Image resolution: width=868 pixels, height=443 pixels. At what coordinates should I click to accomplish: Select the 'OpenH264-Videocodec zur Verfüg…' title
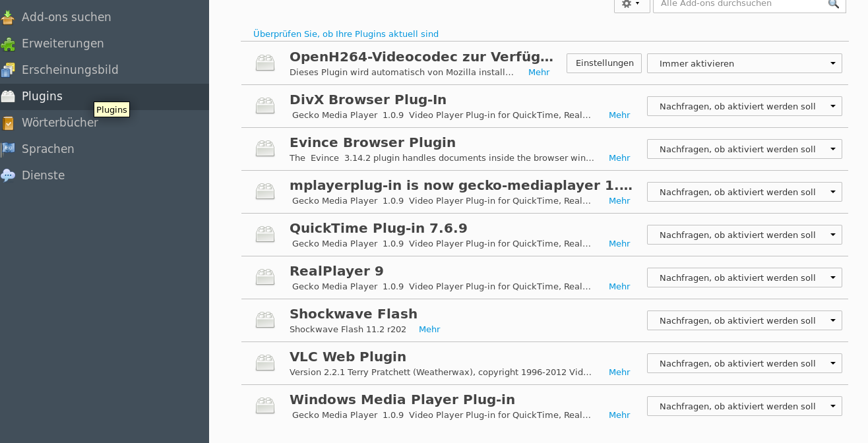(x=421, y=57)
